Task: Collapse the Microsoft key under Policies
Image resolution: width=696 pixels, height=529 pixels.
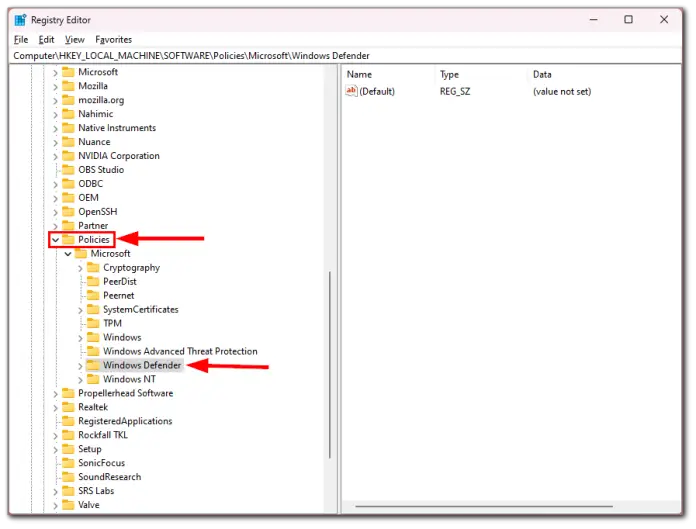Action: 68,254
